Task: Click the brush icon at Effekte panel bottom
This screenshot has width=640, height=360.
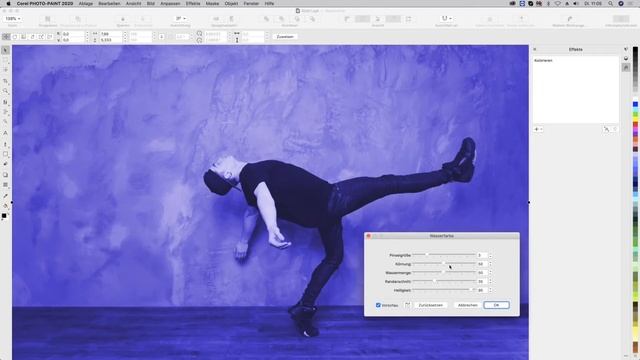Action: (607, 129)
